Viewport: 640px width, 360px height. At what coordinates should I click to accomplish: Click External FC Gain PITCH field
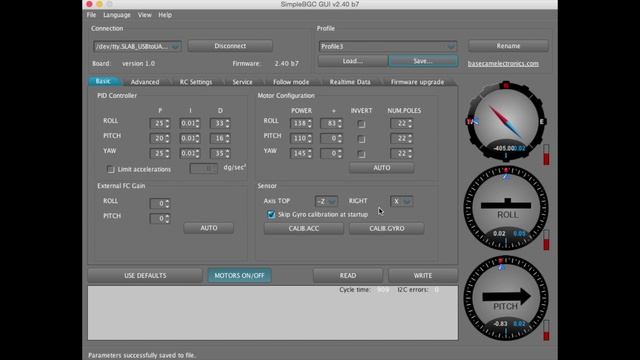[x=160, y=218]
